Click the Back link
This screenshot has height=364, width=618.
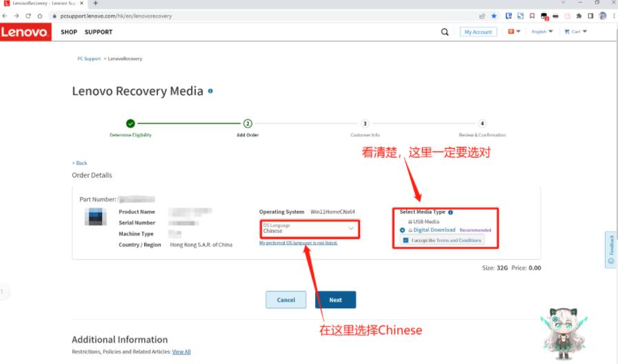click(79, 163)
